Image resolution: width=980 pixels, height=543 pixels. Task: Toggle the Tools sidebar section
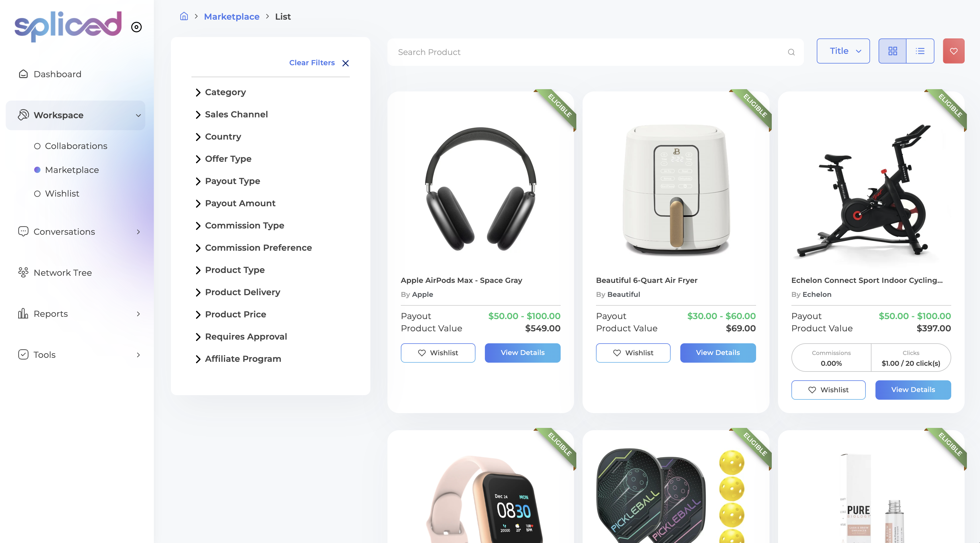75,355
